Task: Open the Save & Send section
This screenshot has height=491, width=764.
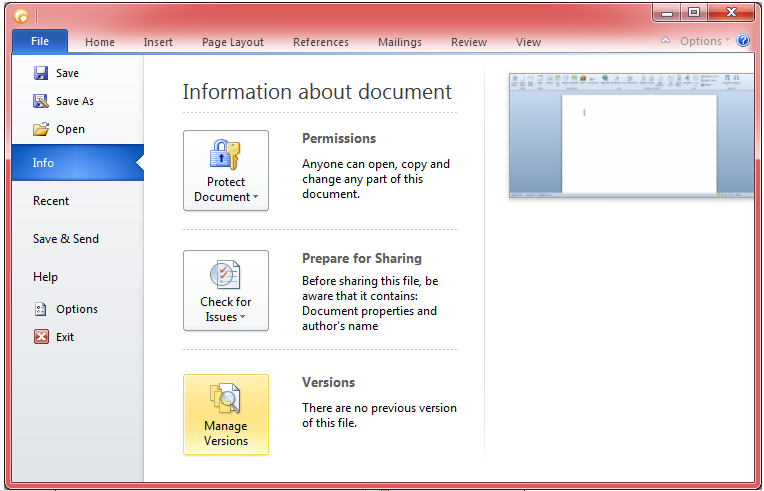Action: click(x=66, y=239)
